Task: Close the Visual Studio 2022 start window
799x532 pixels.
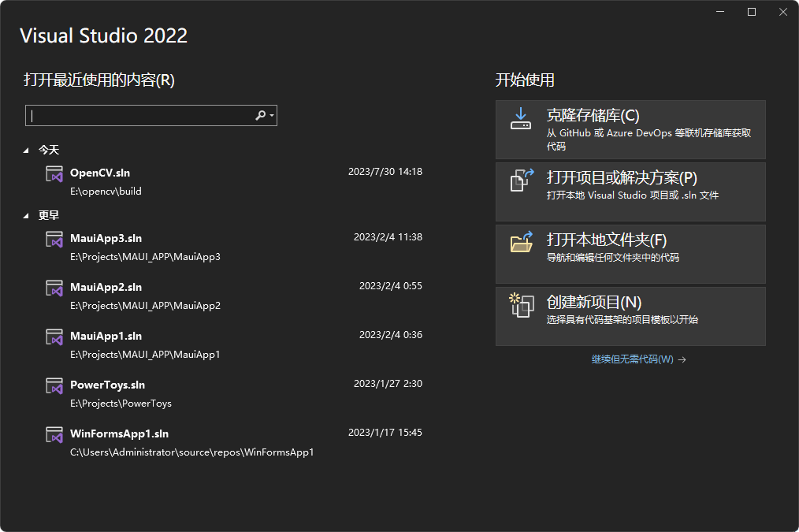Action: 783,12
